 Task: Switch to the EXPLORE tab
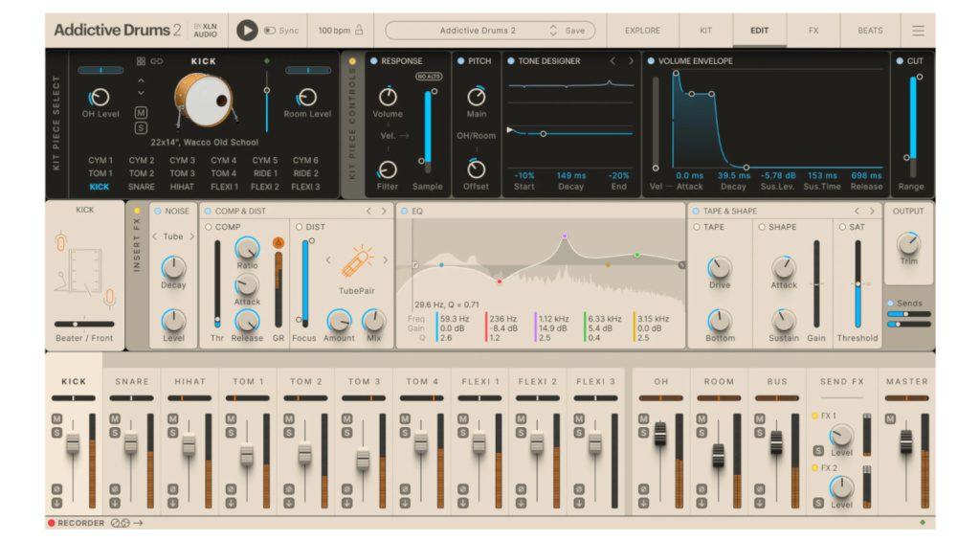[x=642, y=30]
